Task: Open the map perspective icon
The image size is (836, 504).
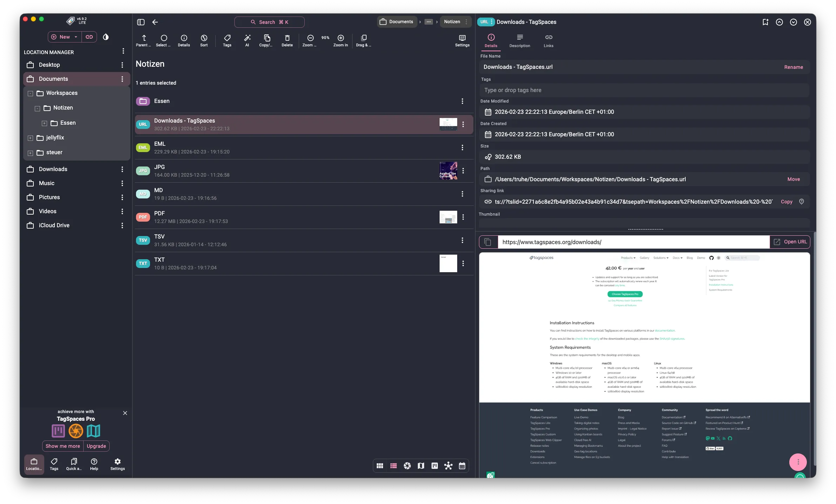Action: click(420, 465)
